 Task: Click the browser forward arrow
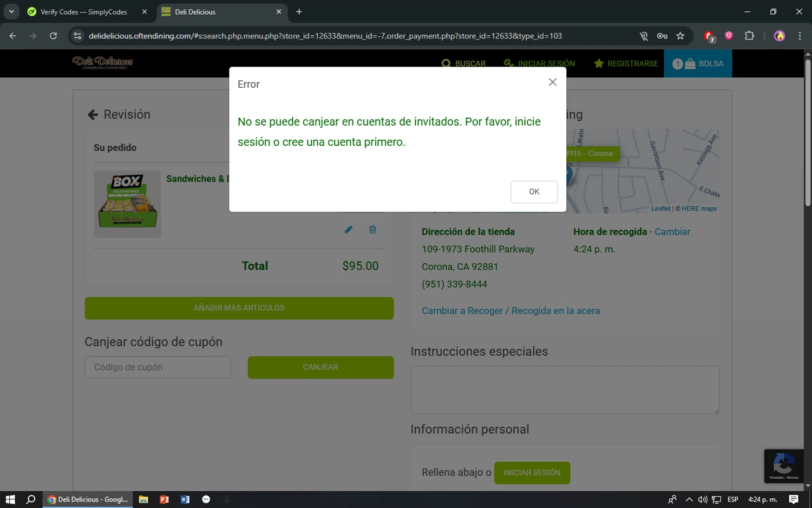33,36
